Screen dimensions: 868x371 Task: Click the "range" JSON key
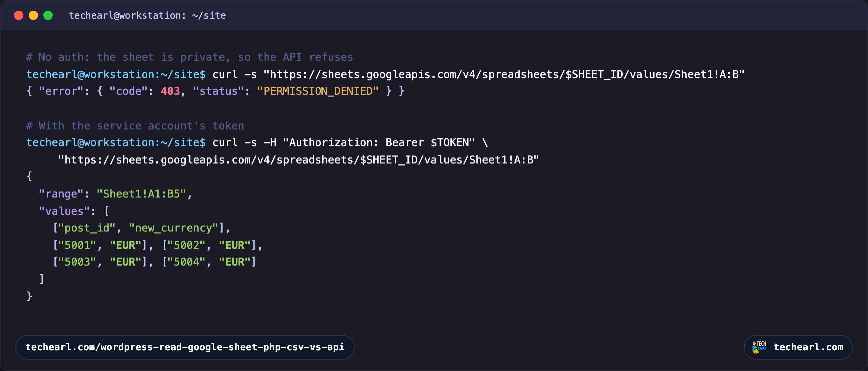tap(61, 194)
